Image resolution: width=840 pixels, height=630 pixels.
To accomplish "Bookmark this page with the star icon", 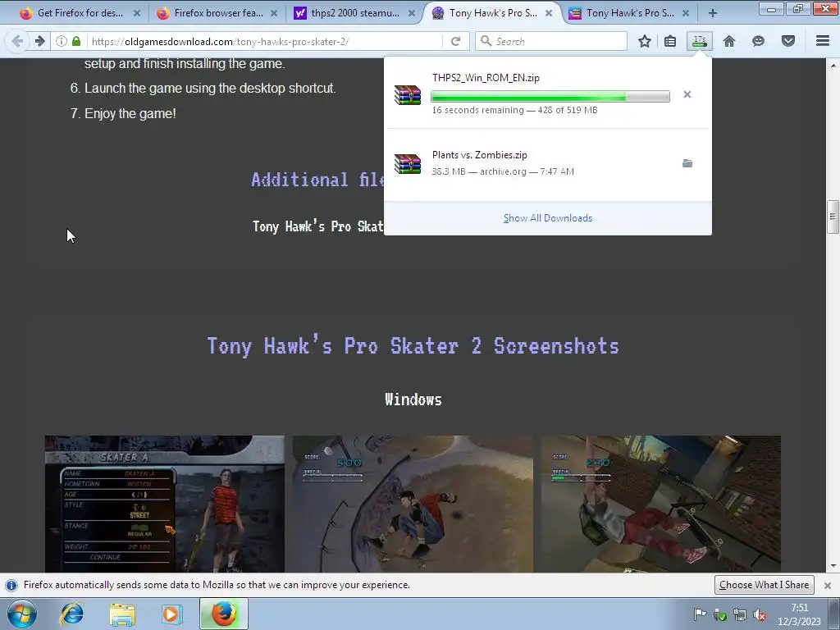I will (x=645, y=41).
